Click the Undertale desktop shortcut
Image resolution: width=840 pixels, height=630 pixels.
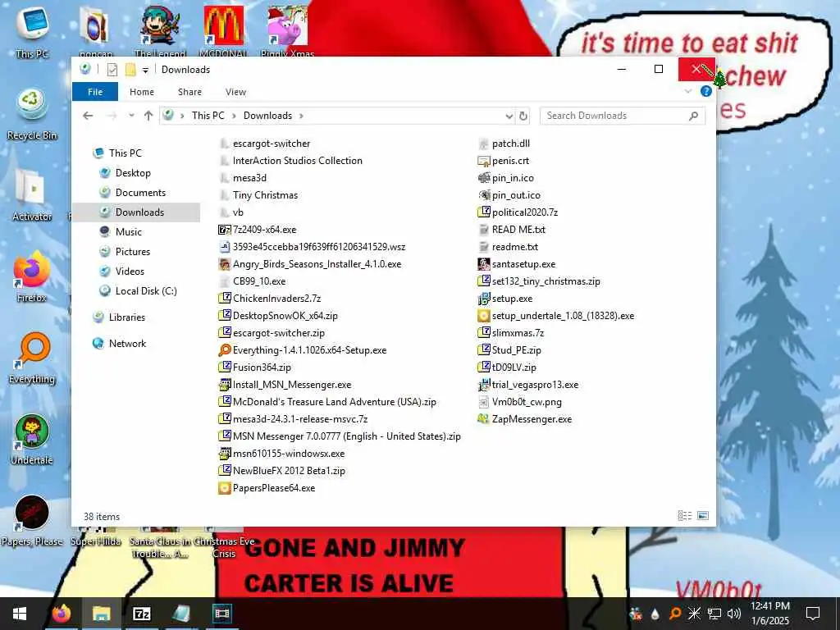click(32, 440)
